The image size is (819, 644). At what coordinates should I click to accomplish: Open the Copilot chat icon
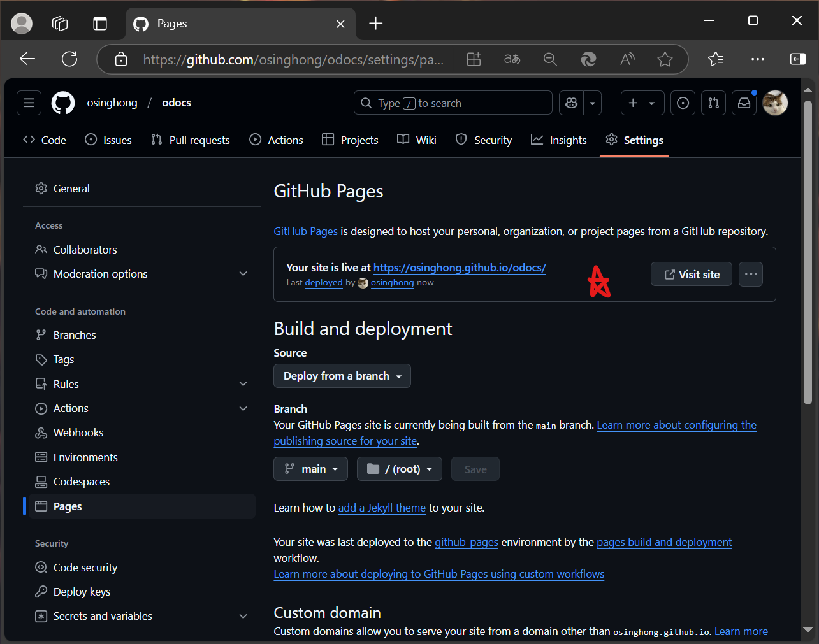572,103
